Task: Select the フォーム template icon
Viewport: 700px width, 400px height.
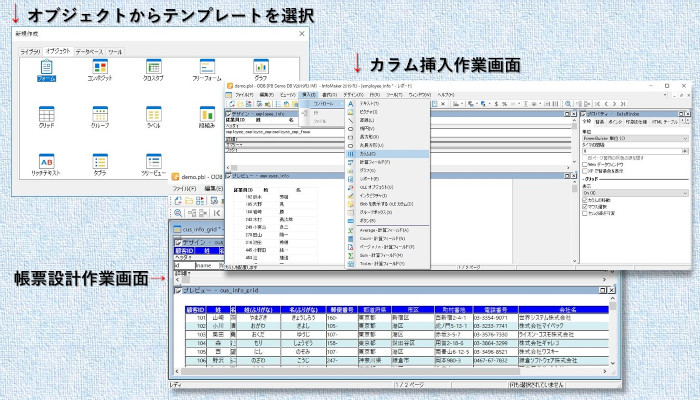Action: 46,67
